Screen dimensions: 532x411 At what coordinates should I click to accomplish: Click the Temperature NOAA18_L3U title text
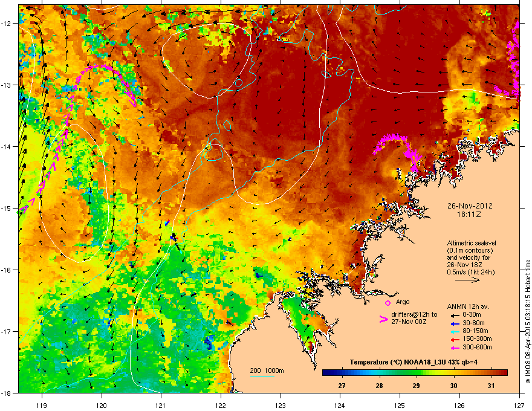point(414,362)
